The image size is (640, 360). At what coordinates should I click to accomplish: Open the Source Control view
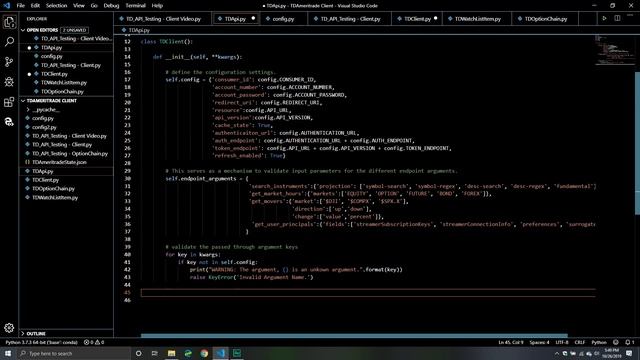click(9, 62)
